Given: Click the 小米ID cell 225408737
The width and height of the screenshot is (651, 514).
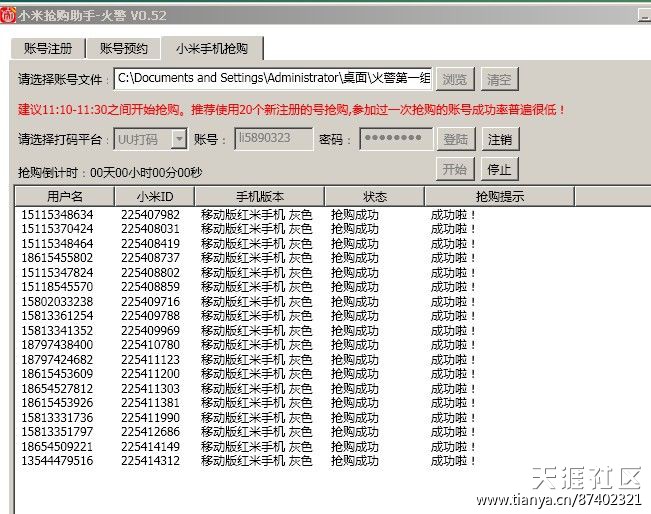Looking at the screenshot, I should click(x=151, y=258).
